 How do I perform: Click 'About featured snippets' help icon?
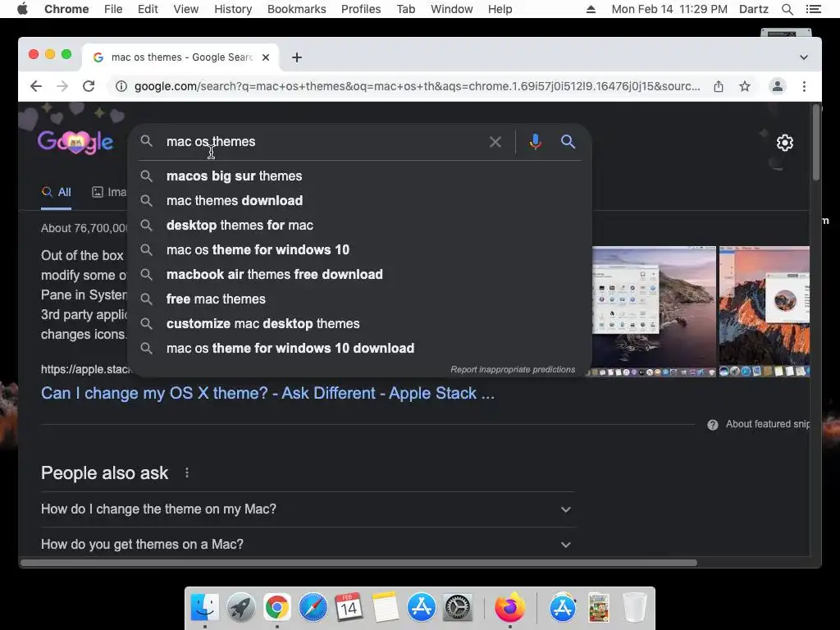pyautogui.click(x=713, y=425)
